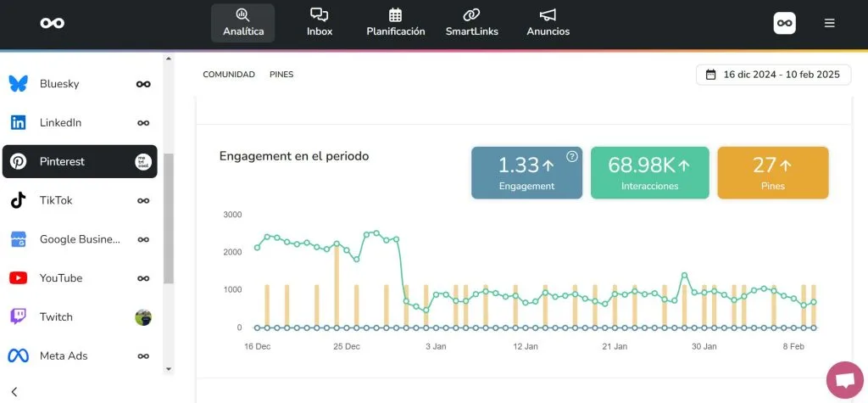The height and width of the screenshot is (403, 868).
Task: Toggle the Interacciones metric card
Action: [649, 172]
